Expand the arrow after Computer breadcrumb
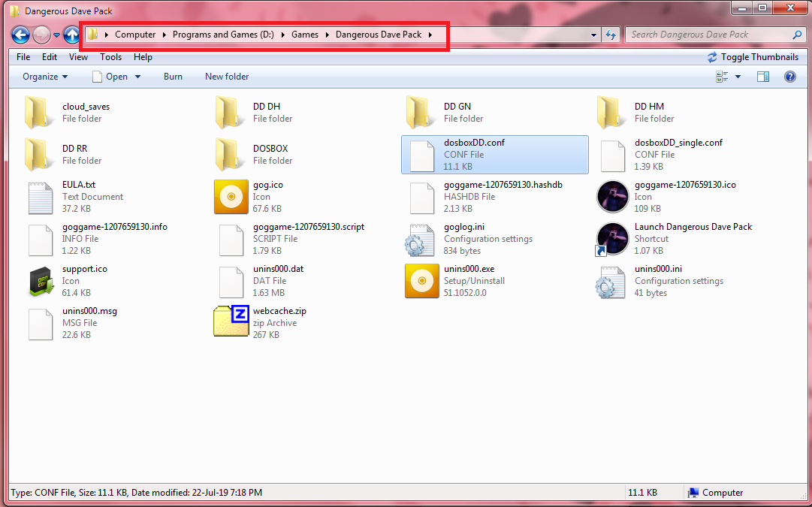This screenshot has width=812, height=507. point(165,35)
